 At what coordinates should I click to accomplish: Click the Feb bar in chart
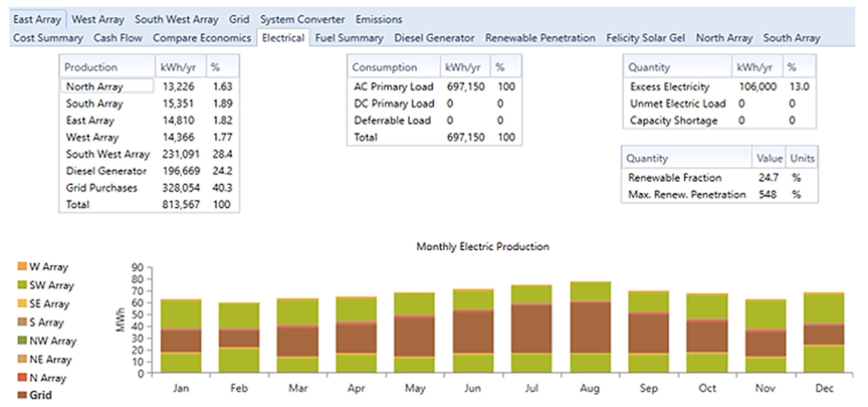239,337
